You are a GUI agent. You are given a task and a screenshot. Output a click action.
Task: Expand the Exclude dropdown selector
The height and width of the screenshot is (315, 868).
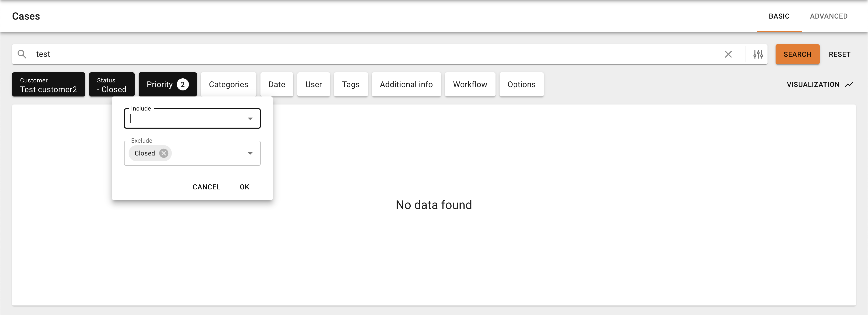coord(250,153)
